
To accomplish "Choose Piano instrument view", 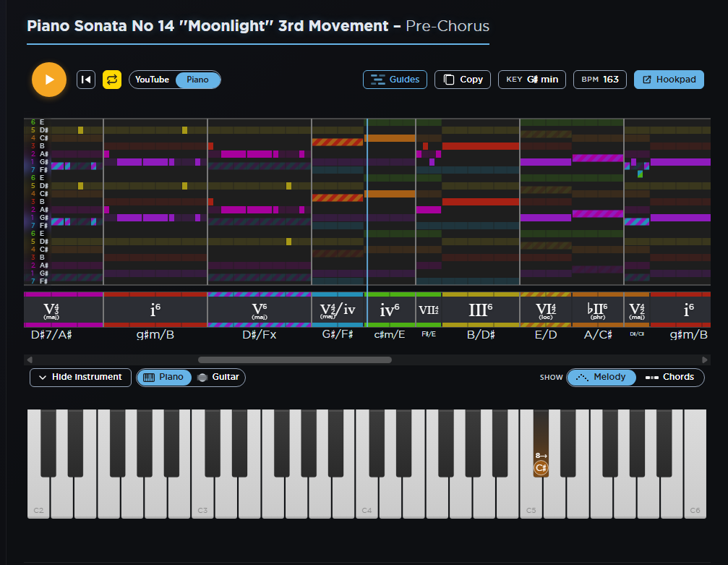I will click(x=164, y=378).
